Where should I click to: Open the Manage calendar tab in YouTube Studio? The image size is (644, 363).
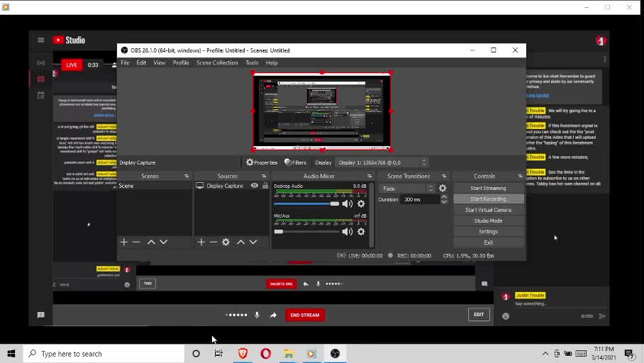pyautogui.click(x=40, y=95)
